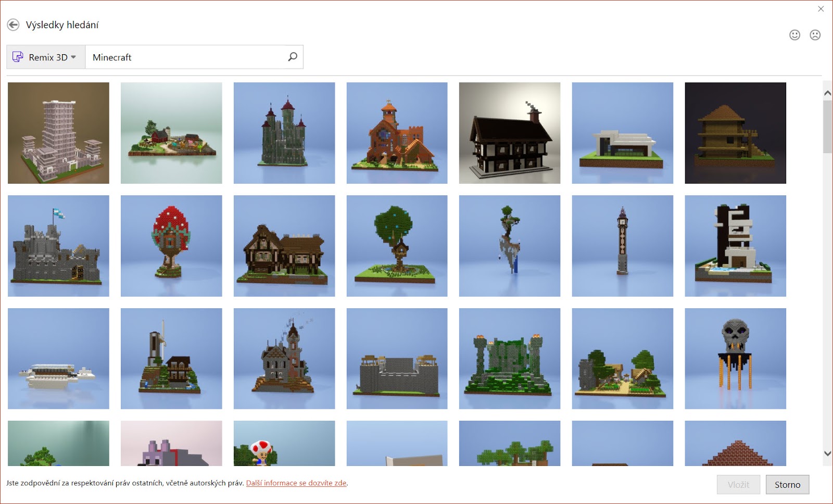Click the back arrow next to Výsledky hledání

[13, 25]
